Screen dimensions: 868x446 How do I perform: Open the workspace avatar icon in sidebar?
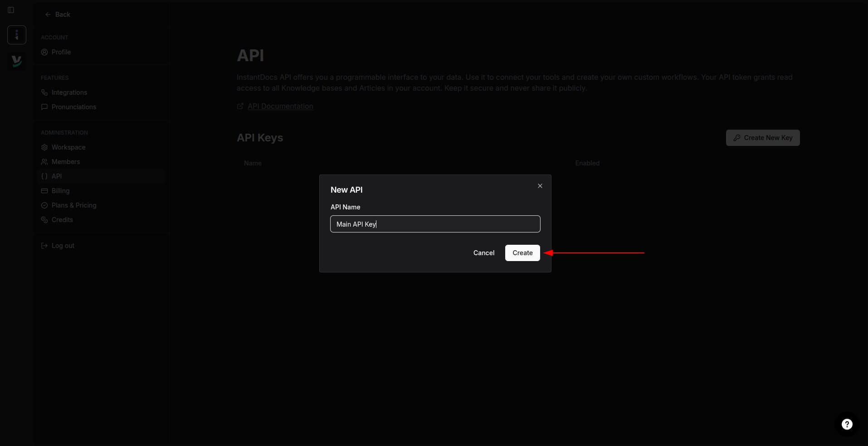click(x=17, y=35)
